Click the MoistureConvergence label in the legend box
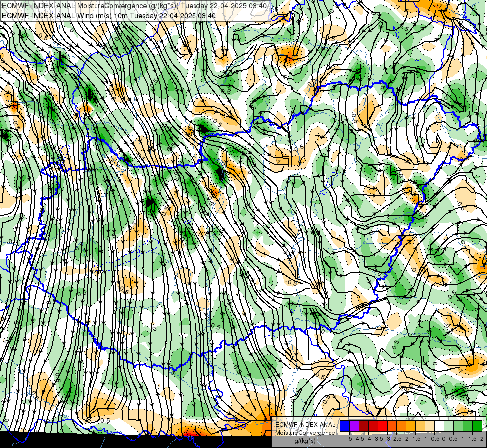Viewport: 487px width, 448px height. tap(305, 433)
